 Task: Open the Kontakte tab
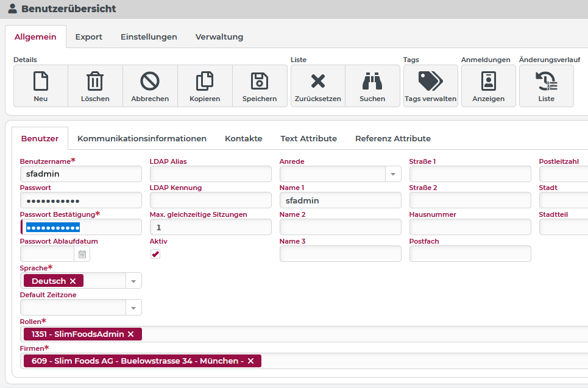[243, 138]
